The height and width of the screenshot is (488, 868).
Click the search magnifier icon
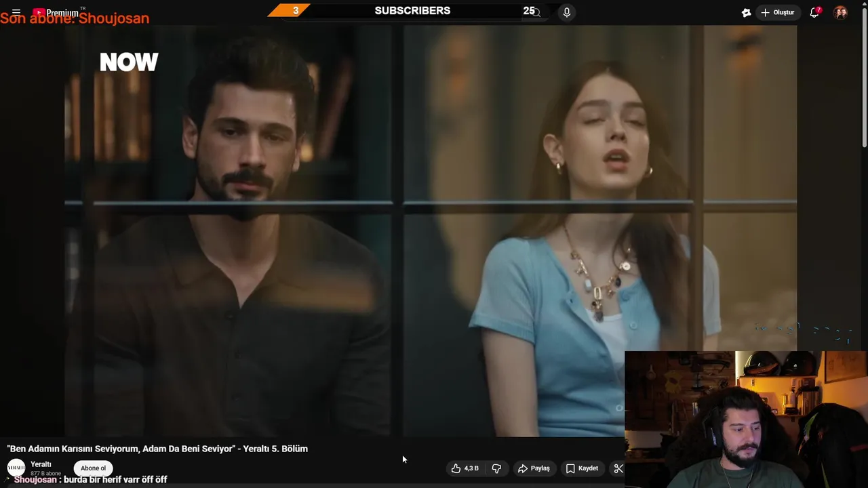click(x=536, y=12)
